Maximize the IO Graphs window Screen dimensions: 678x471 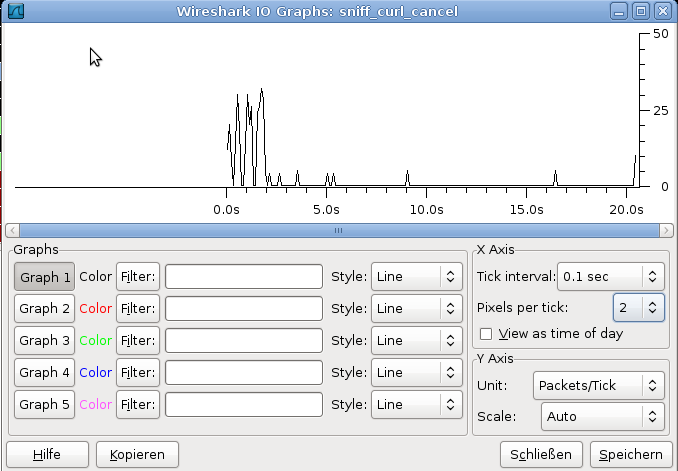pyautogui.click(x=641, y=11)
